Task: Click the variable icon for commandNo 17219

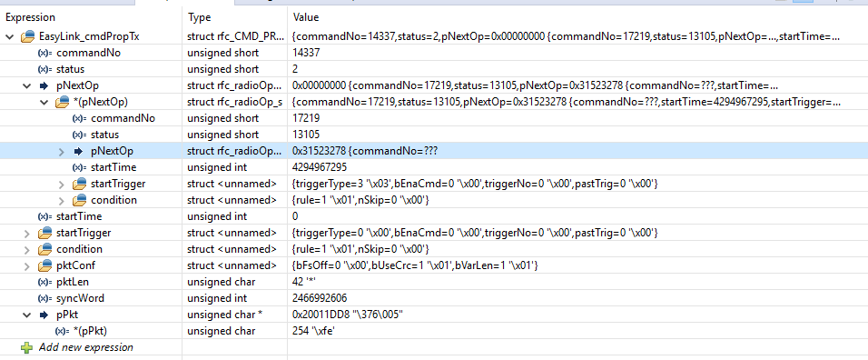Action: pos(79,118)
